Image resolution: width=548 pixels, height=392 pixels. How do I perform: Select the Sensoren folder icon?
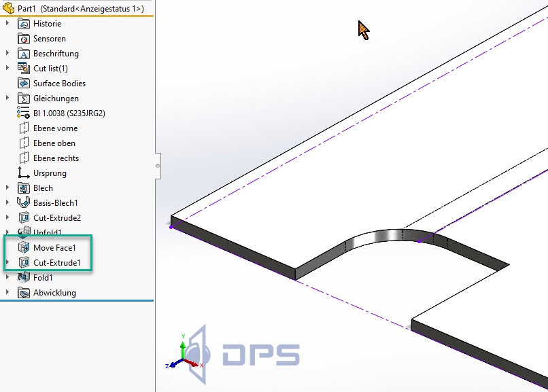click(x=24, y=39)
